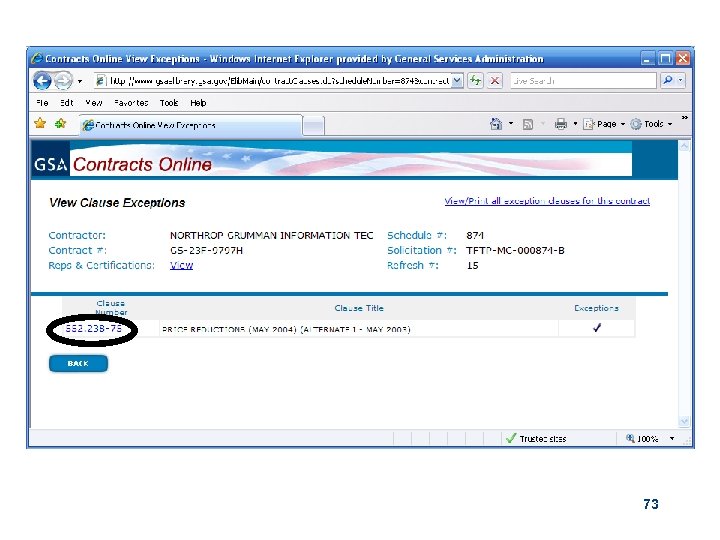Open the Tools gear command bar menu
720x540 pixels.
(x=651, y=124)
